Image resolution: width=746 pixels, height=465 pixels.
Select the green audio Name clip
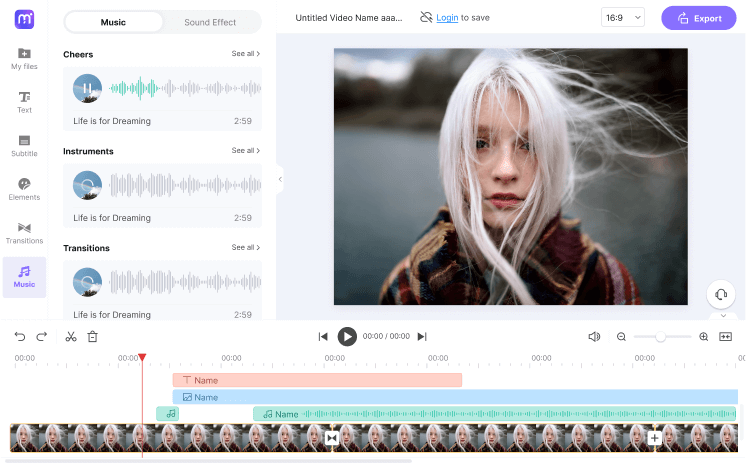coord(495,414)
